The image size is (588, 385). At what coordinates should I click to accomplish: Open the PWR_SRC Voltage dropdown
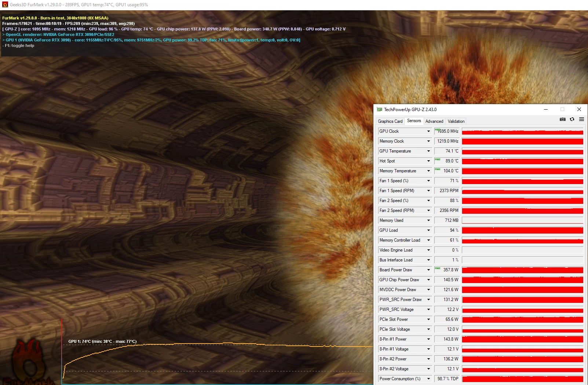(428, 309)
